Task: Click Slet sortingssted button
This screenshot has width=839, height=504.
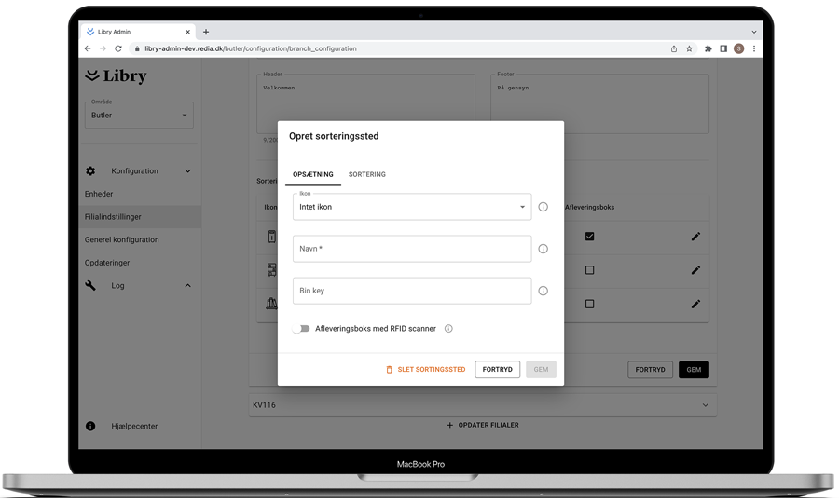Action: (425, 370)
